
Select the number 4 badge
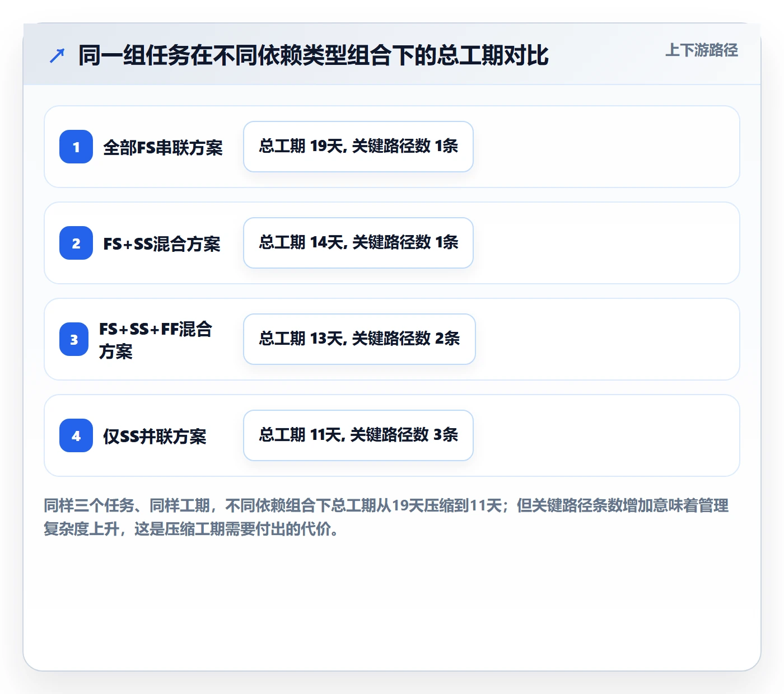pyautogui.click(x=76, y=435)
